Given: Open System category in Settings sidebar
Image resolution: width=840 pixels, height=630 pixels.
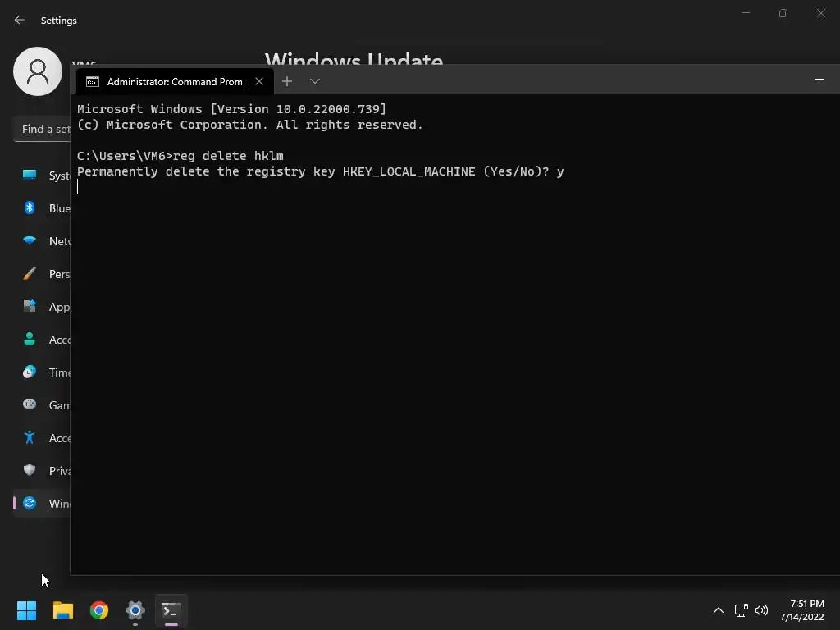Looking at the screenshot, I should coord(42,176).
